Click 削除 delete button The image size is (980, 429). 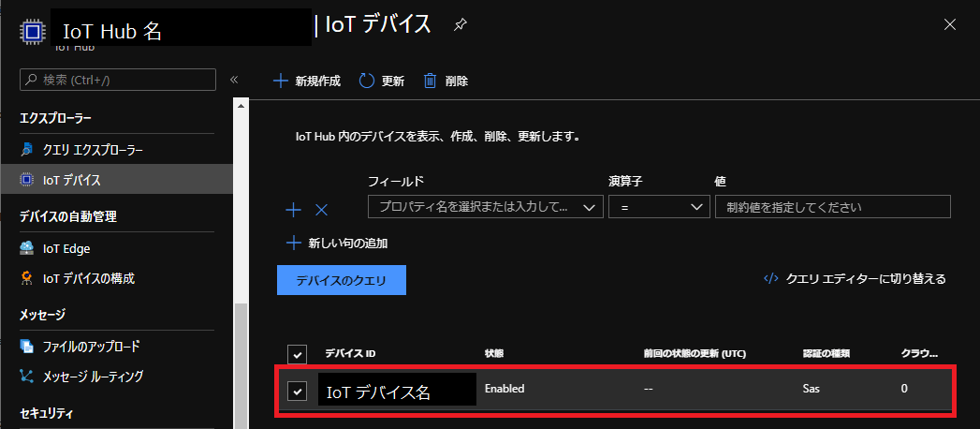tap(446, 81)
